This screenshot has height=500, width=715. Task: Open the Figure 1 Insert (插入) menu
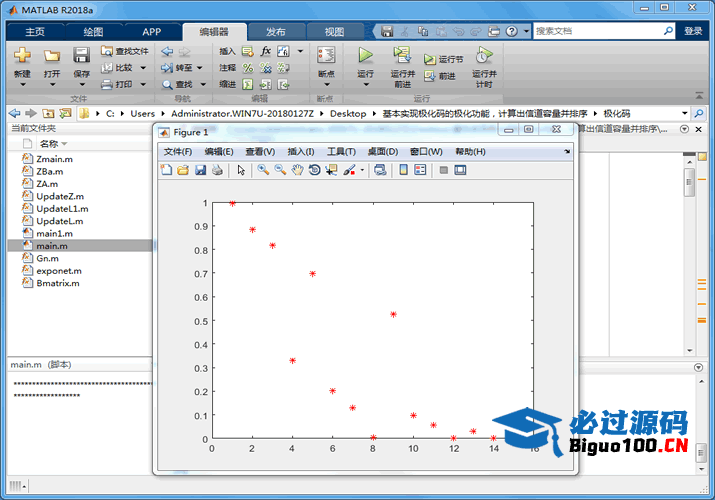coord(301,152)
